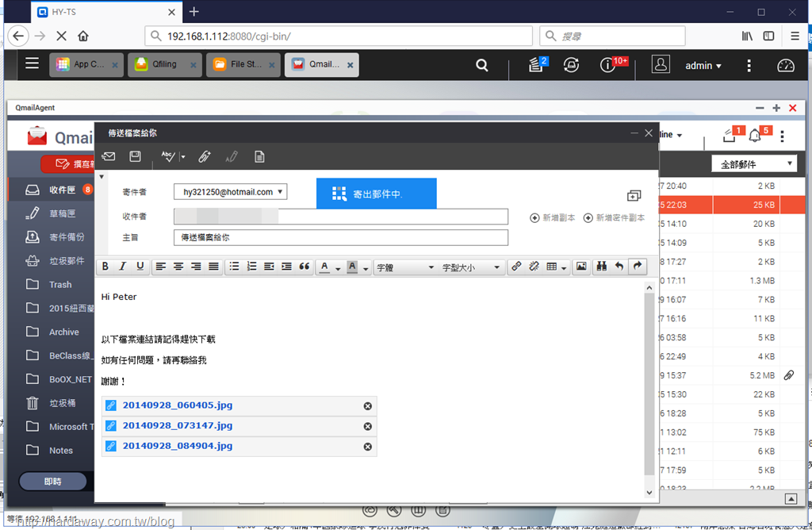This screenshot has width=812, height=530.
Task: Apply Underline formatting
Action: pyautogui.click(x=140, y=267)
